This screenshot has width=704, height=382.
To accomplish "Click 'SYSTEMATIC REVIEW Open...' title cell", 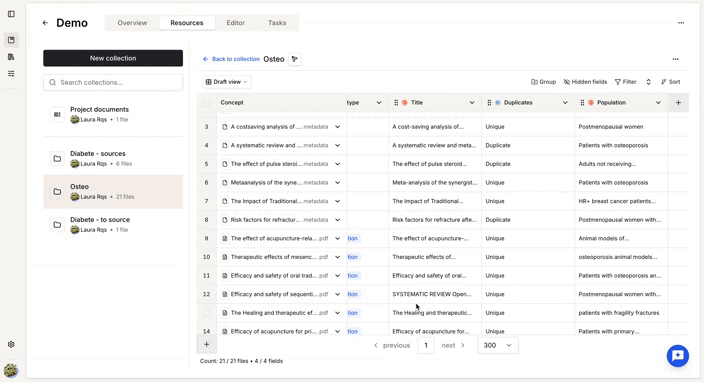I will [435, 294].
